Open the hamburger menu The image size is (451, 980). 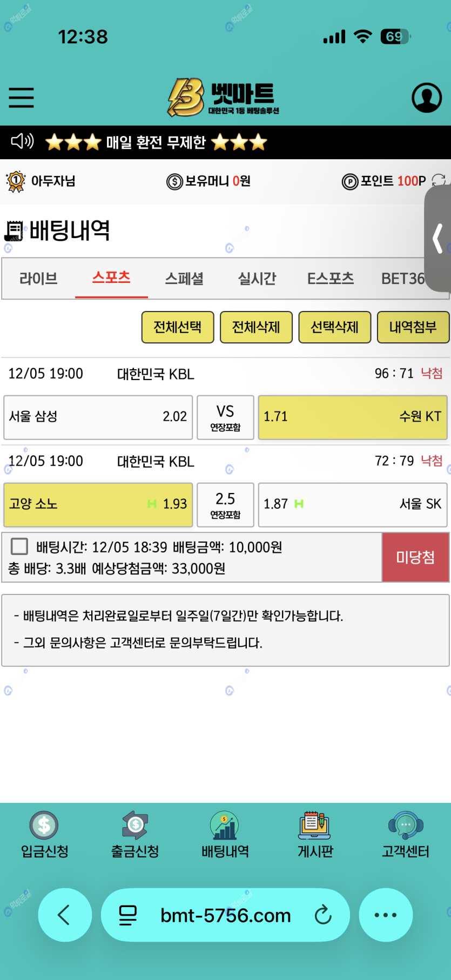22,98
